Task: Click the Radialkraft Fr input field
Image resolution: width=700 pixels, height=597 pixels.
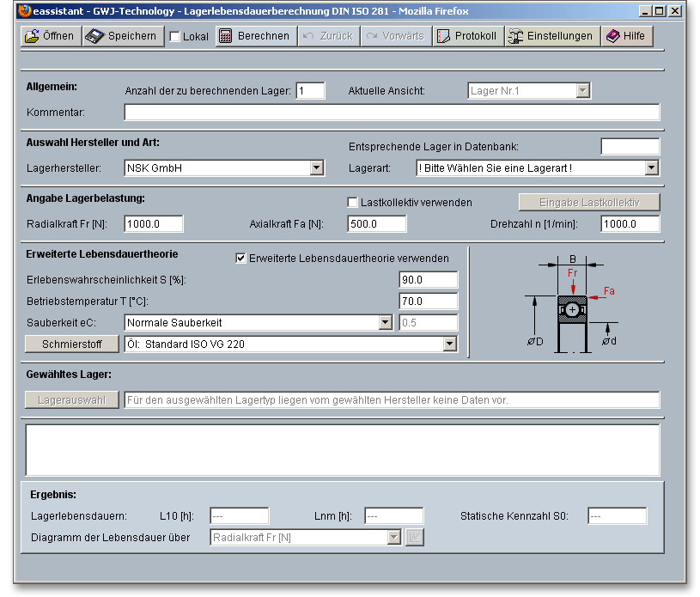Action: click(x=154, y=224)
